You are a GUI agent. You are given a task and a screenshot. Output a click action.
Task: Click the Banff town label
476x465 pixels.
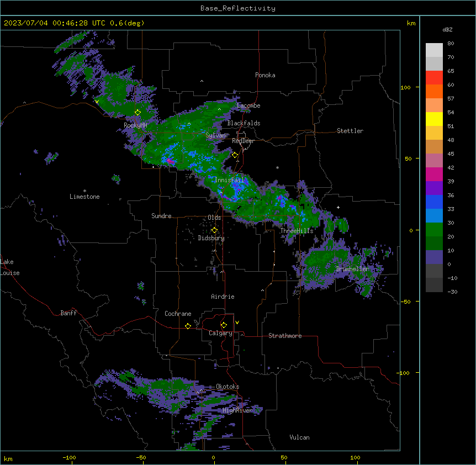coord(68,313)
